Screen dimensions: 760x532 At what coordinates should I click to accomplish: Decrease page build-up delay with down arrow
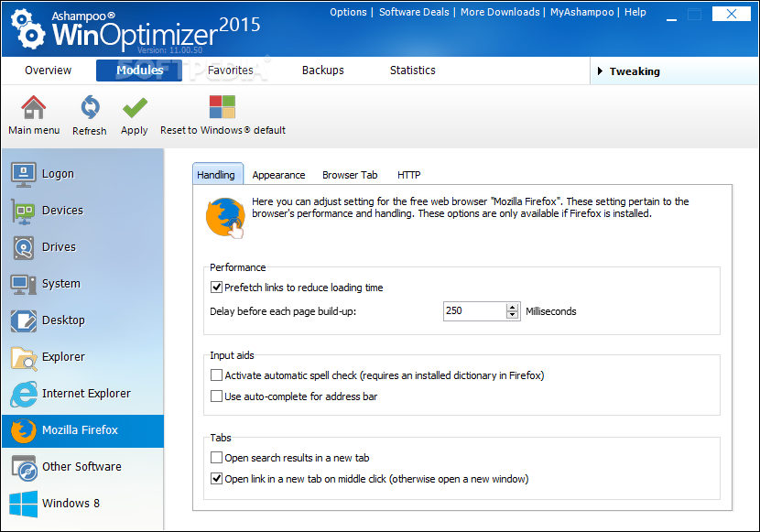(x=513, y=315)
